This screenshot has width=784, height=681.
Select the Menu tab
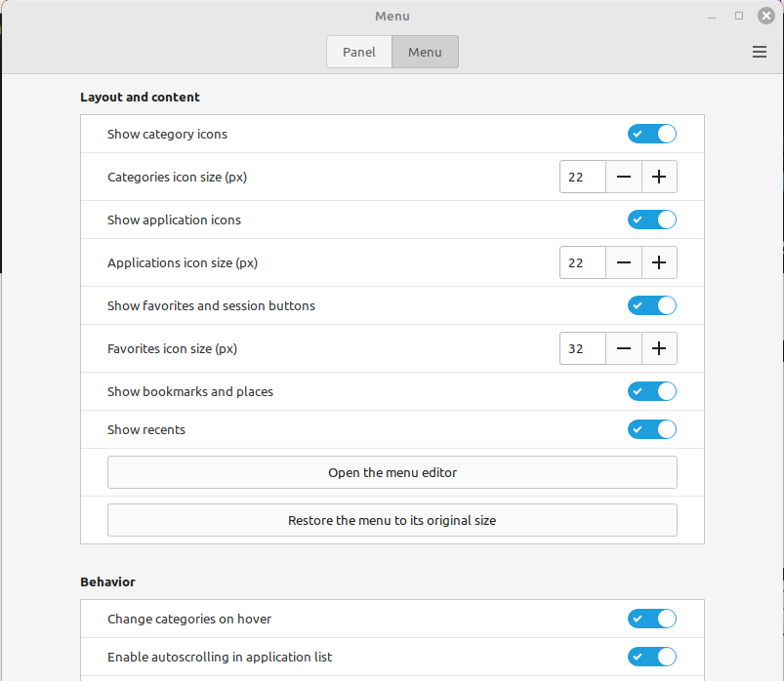tap(425, 53)
